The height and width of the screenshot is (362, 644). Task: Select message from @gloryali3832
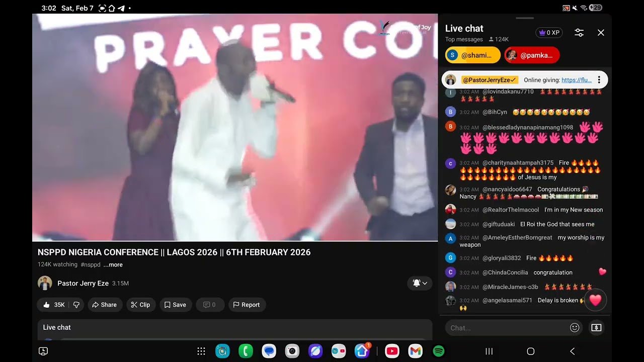coord(525,258)
